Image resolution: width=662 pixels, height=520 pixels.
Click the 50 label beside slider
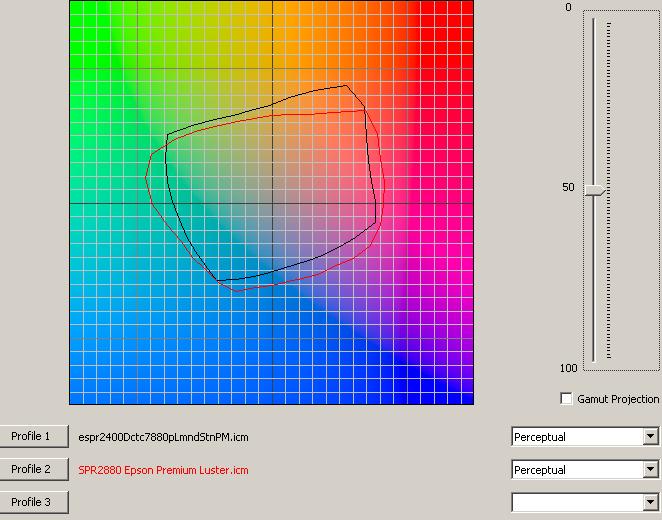[568, 187]
